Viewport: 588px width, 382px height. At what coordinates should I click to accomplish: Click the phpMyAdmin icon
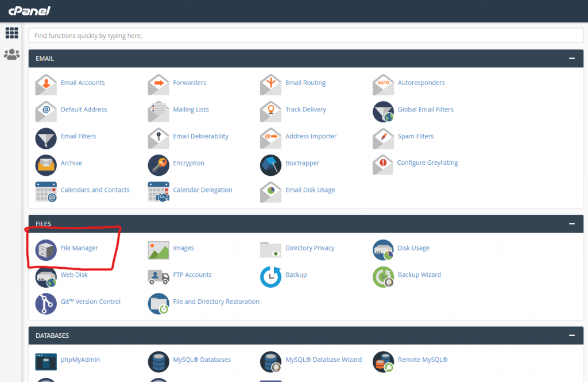46,362
